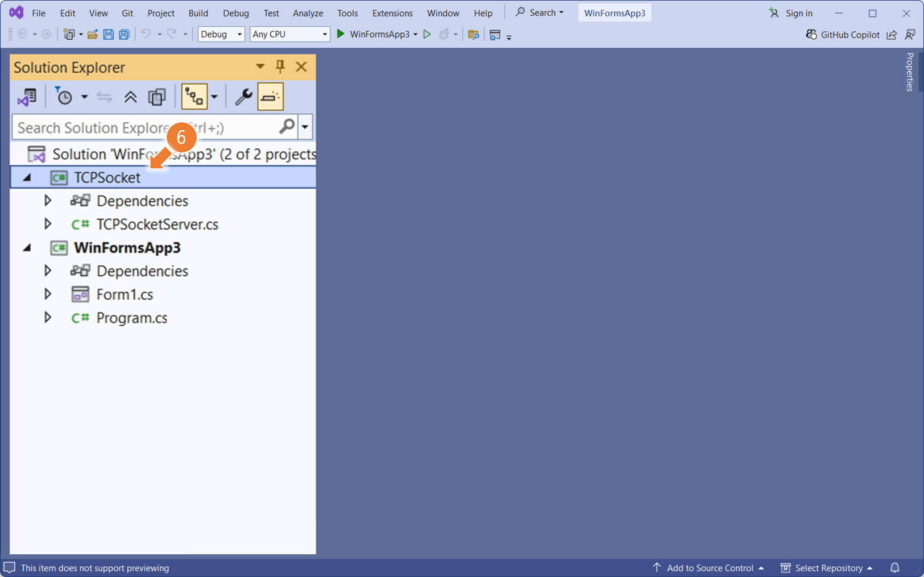The height and width of the screenshot is (577, 924).
Task: Select the TCPSocketServer.cs file
Action: tap(157, 224)
